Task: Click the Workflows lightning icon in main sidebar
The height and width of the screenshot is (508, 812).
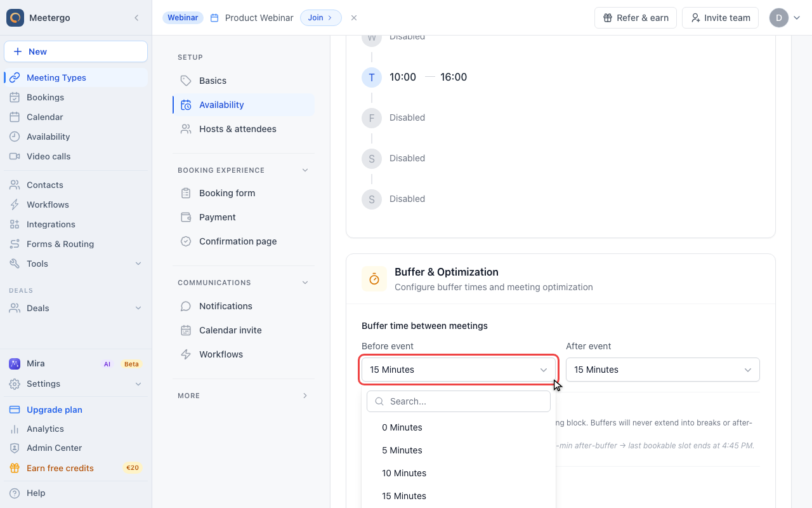Action: pos(15,204)
